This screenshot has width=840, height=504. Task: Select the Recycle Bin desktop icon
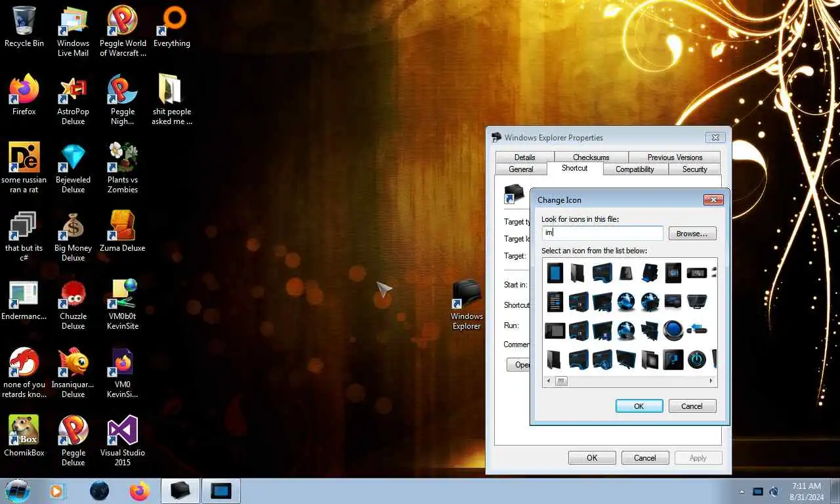(24, 28)
